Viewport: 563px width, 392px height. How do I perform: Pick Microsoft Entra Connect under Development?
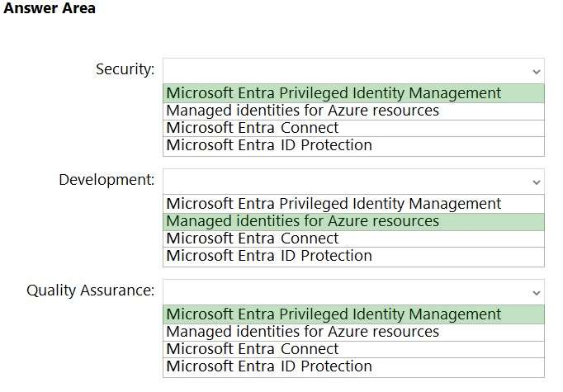pos(252,239)
